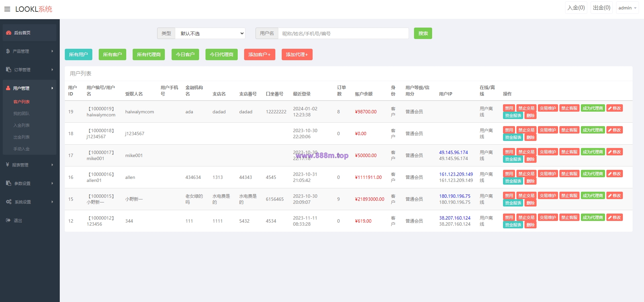The image size is (644, 302).
Task: Open the 类型 select showing 默认不选
Action: tap(210, 33)
